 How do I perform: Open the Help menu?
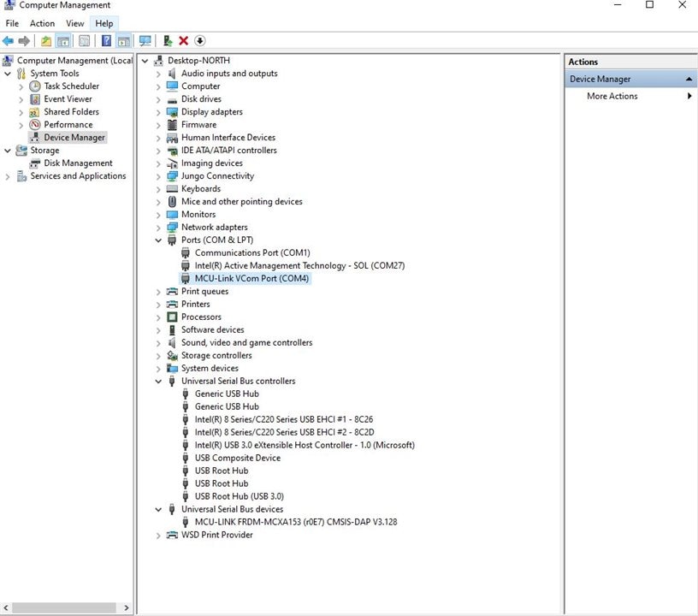click(104, 23)
